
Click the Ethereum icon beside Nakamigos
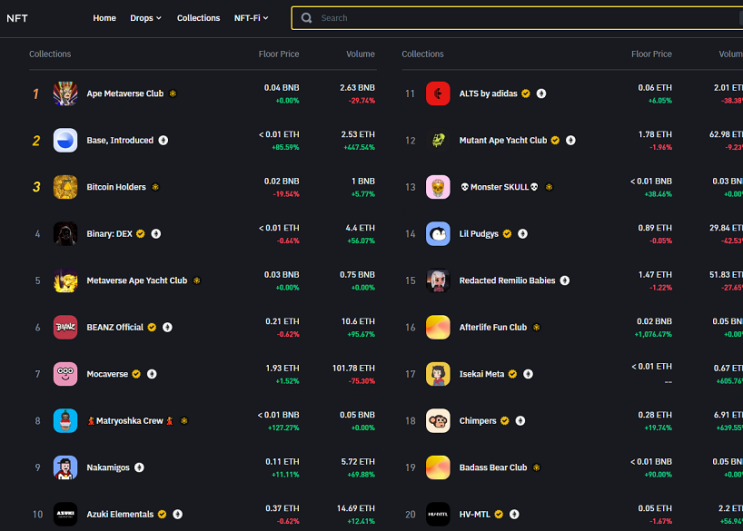(x=139, y=468)
